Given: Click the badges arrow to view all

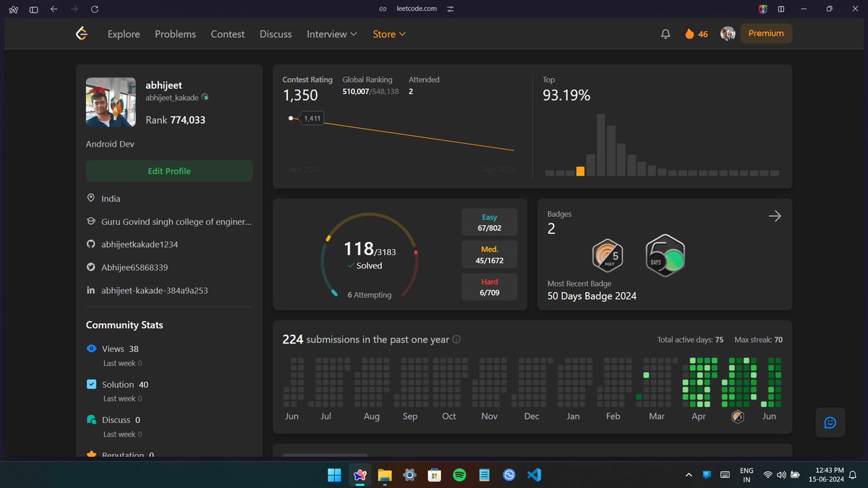Looking at the screenshot, I should (x=775, y=216).
